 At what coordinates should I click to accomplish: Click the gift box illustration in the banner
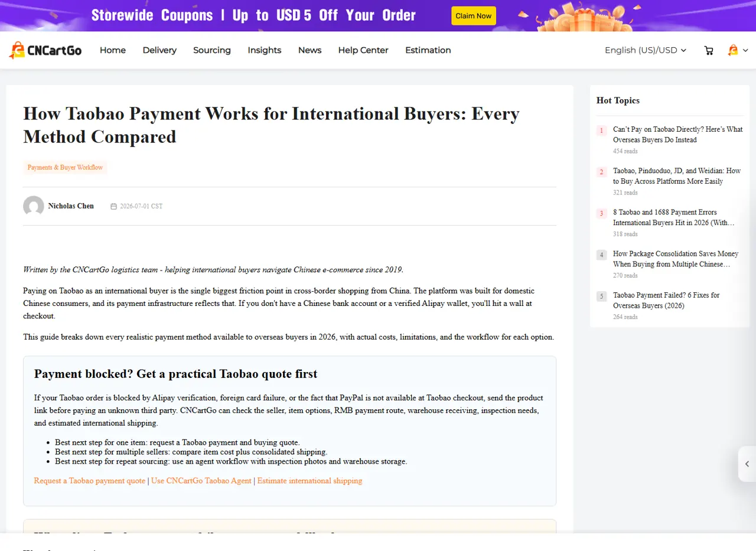585,17
